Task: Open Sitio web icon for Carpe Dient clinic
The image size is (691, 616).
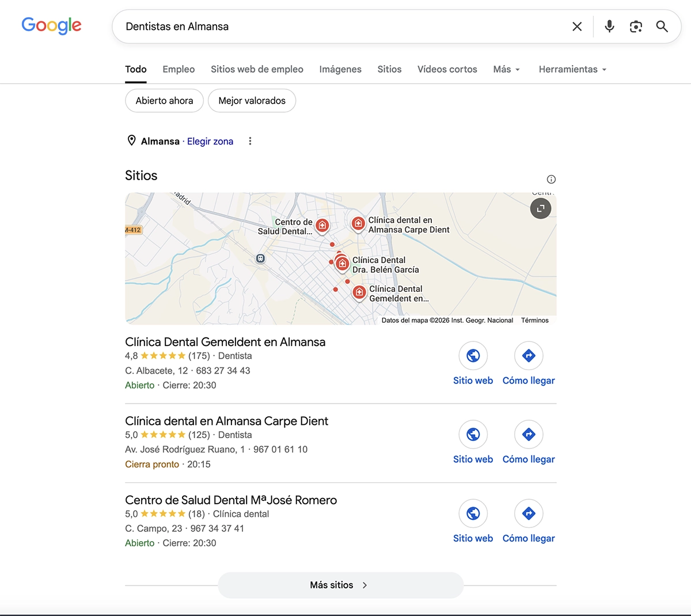Action: [473, 435]
